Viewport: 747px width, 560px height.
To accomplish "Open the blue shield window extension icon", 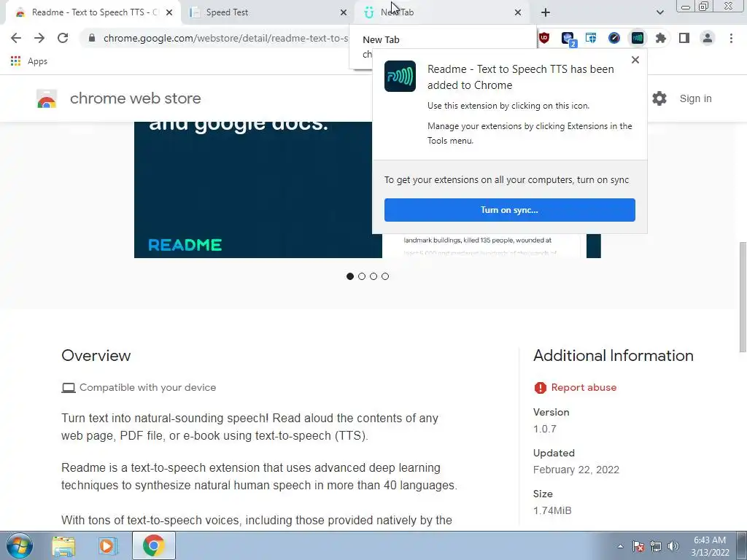I will 591,38.
